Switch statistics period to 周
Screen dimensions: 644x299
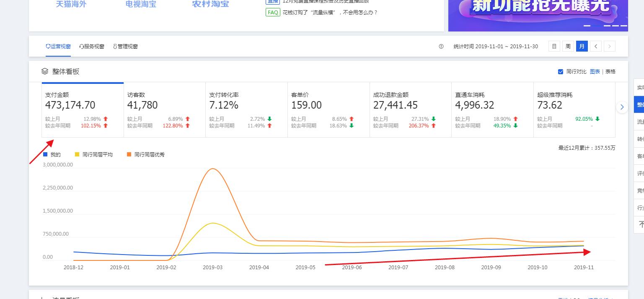568,47
